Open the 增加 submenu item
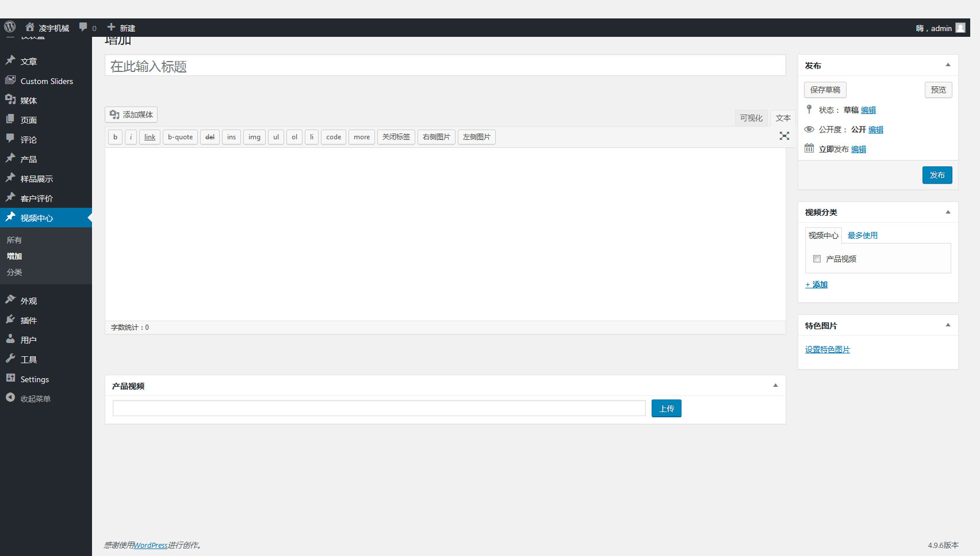The height and width of the screenshot is (556, 980). [14, 256]
